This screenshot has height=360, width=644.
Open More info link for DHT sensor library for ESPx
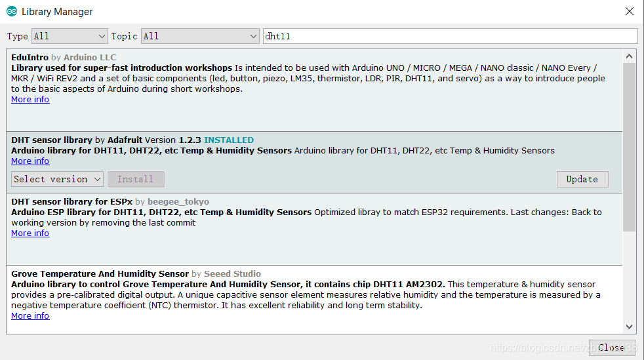pyautogui.click(x=30, y=233)
